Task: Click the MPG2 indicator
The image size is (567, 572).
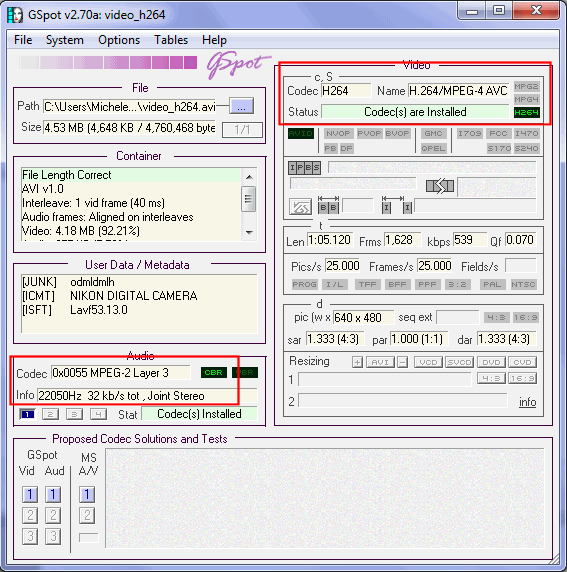Action: pyautogui.click(x=526, y=86)
